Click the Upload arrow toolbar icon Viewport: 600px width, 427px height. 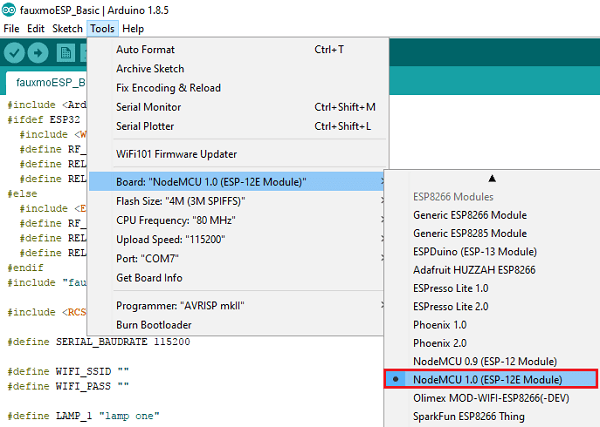point(38,52)
